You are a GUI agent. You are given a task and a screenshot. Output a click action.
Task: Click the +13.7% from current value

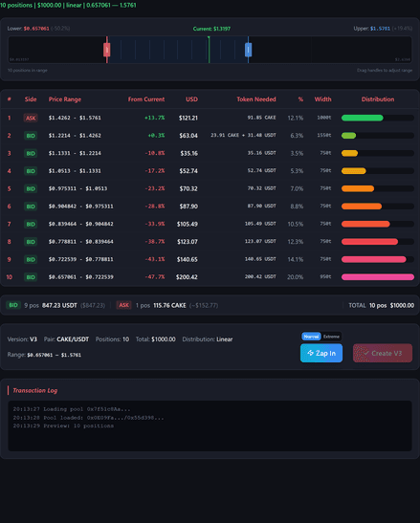(x=155, y=118)
